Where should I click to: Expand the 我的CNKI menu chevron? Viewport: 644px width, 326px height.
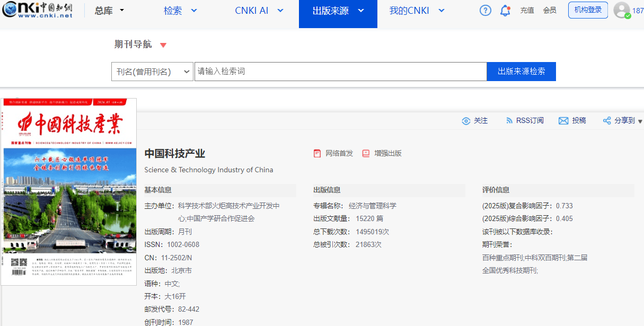tap(442, 11)
